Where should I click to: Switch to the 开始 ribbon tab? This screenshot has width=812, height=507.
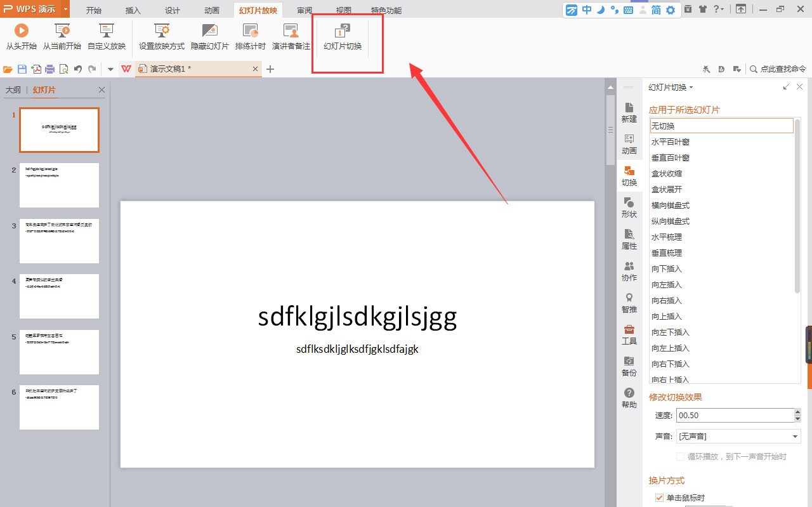[x=93, y=10]
